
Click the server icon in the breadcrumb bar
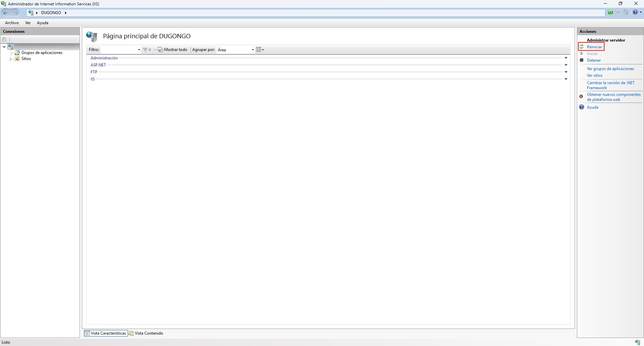[x=31, y=12]
